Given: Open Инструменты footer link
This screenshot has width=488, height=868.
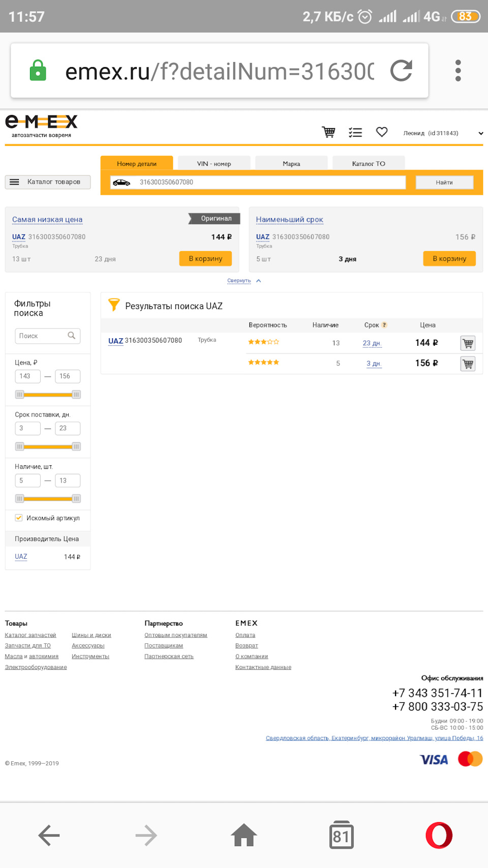Looking at the screenshot, I should click(90, 656).
